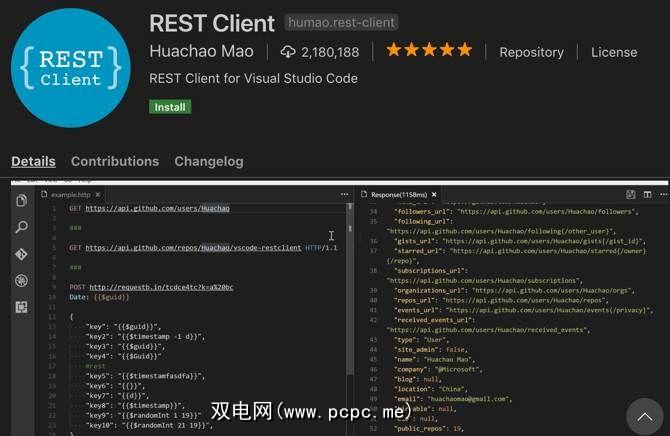Click the REST Client extension logo

(x=70, y=67)
